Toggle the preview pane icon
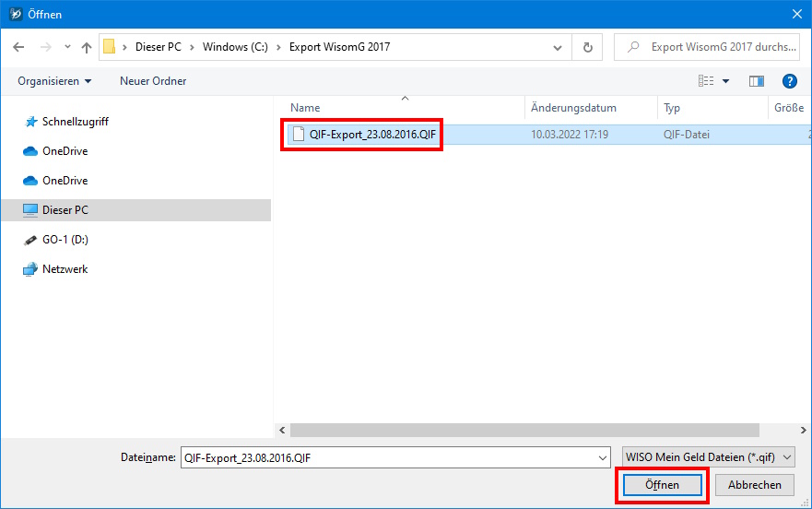Image resolution: width=812 pixels, height=509 pixels. (x=757, y=81)
